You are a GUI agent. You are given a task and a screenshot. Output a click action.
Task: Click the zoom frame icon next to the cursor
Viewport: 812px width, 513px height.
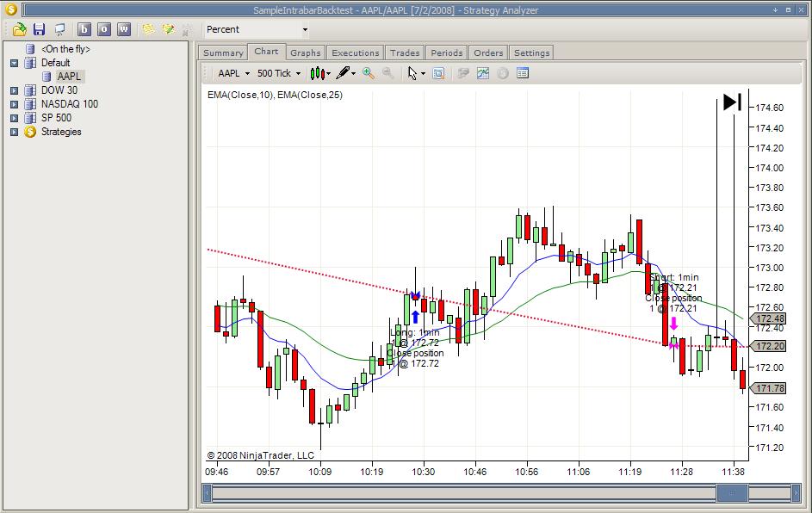438,73
